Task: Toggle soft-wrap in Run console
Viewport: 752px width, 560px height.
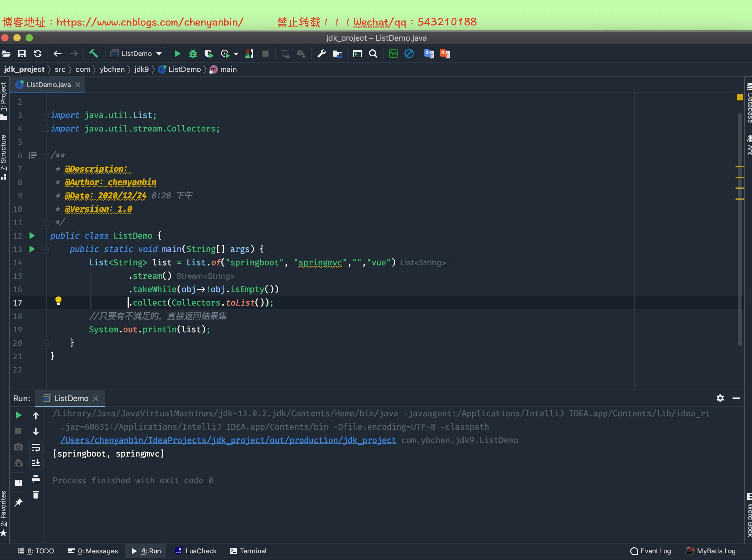Action: tap(36, 447)
